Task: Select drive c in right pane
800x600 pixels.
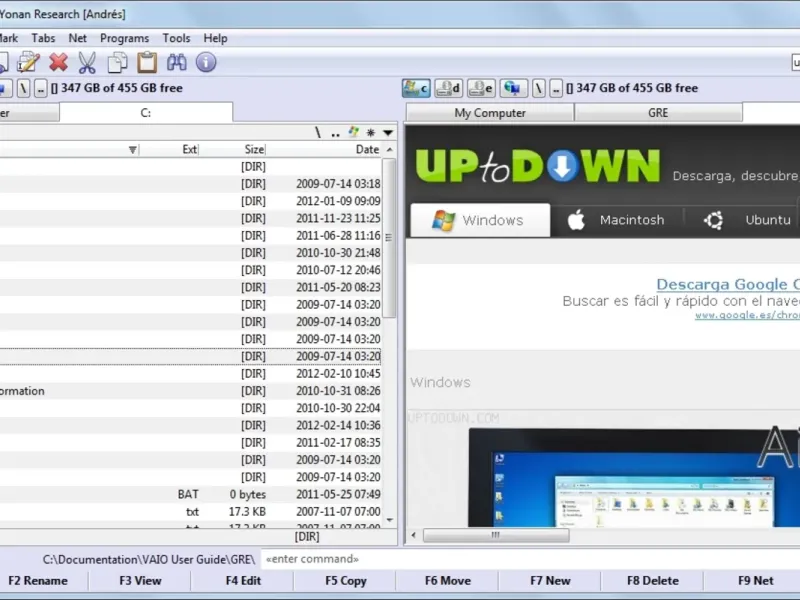Action: (x=416, y=88)
